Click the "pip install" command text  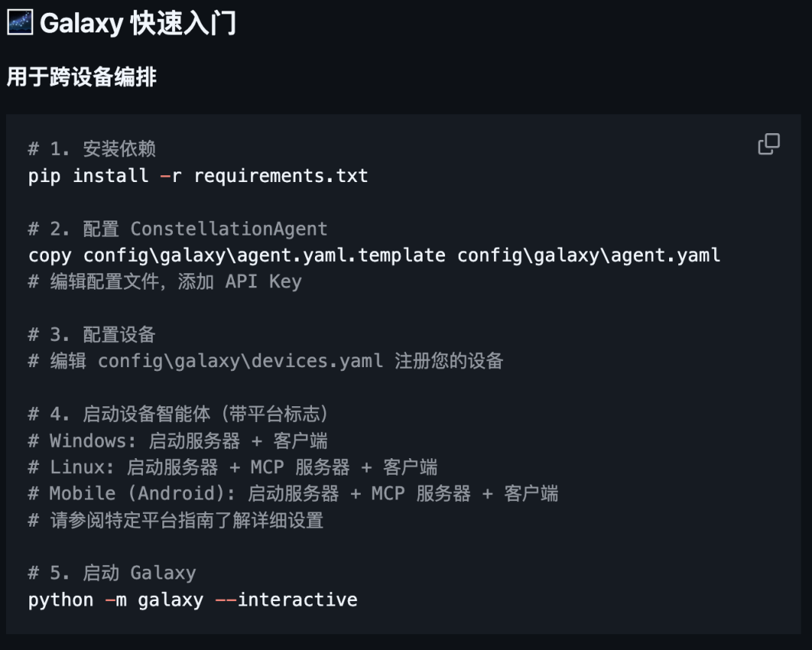pos(88,176)
